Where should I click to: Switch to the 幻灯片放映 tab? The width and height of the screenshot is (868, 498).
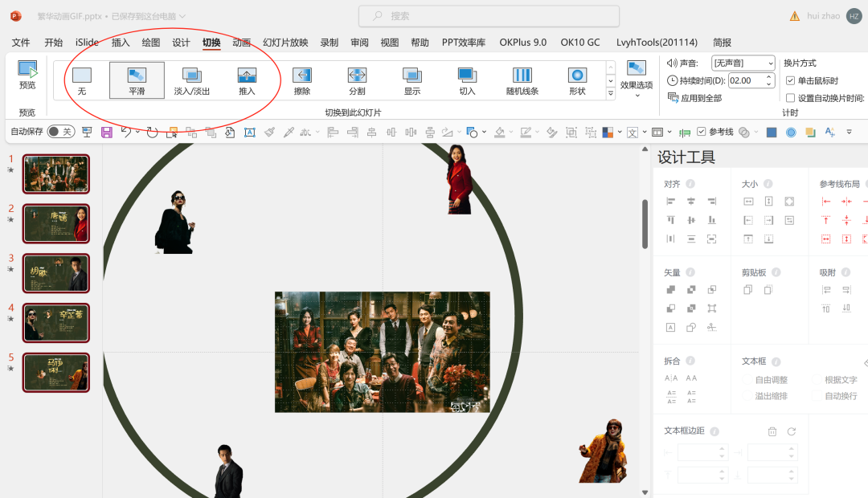285,43
